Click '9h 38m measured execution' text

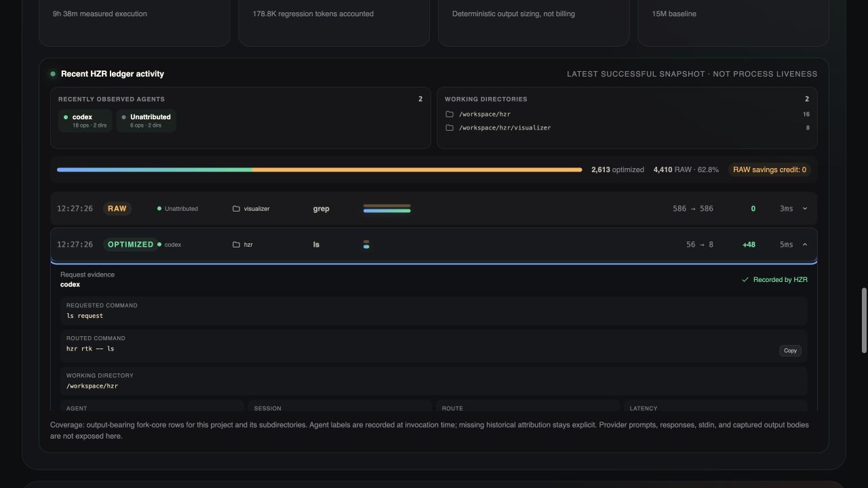coord(100,14)
